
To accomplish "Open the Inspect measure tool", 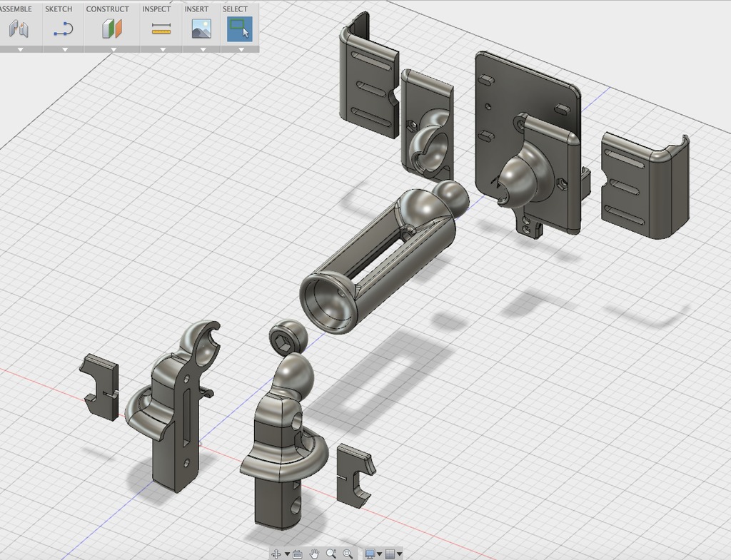I will pyautogui.click(x=161, y=29).
